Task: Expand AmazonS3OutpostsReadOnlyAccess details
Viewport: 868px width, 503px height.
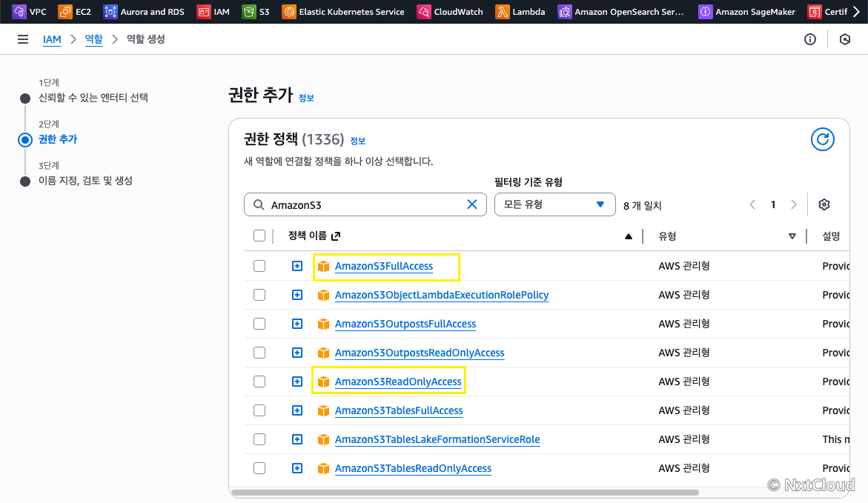Action: (297, 353)
